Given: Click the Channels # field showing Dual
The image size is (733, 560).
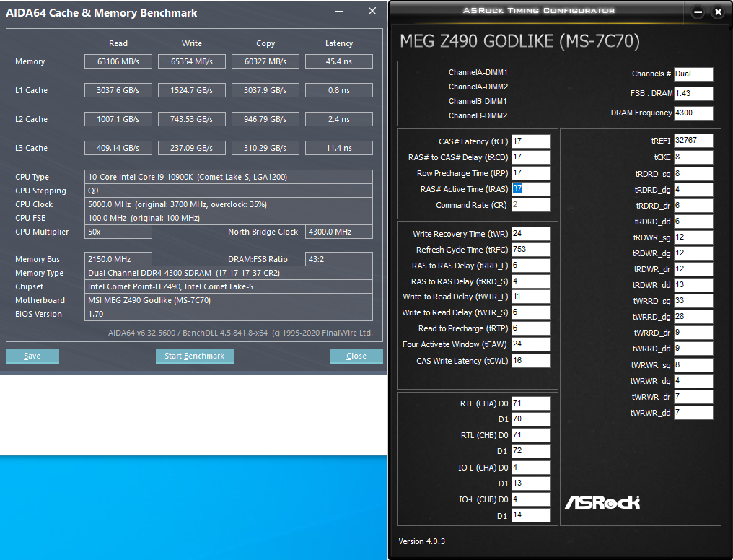Looking at the screenshot, I should (695, 74).
